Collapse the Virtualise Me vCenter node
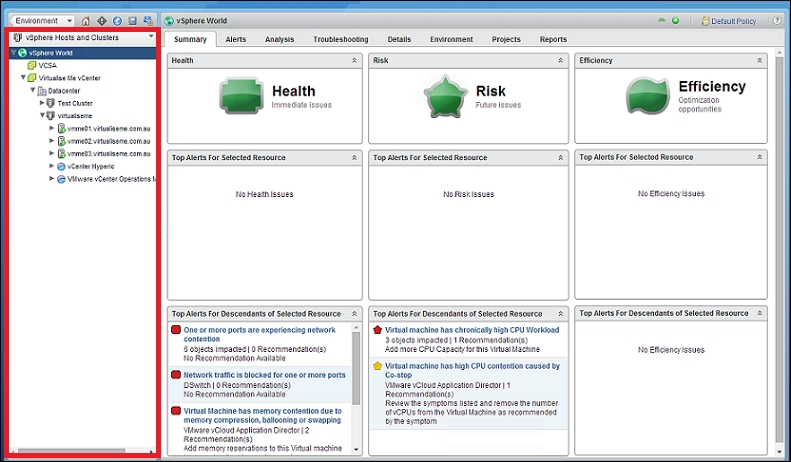Image resolution: width=791 pixels, height=462 pixels. 23,78
